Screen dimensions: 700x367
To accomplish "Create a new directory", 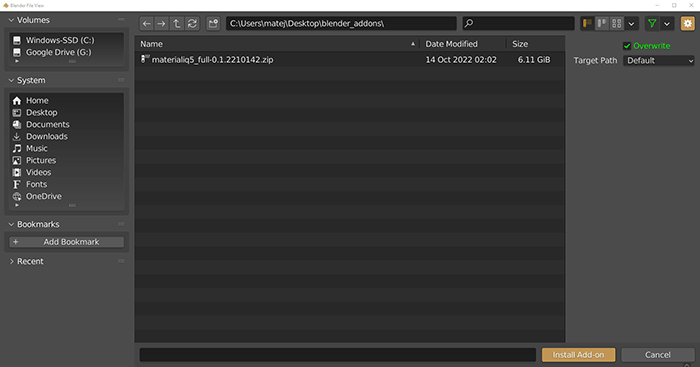I will click(213, 23).
